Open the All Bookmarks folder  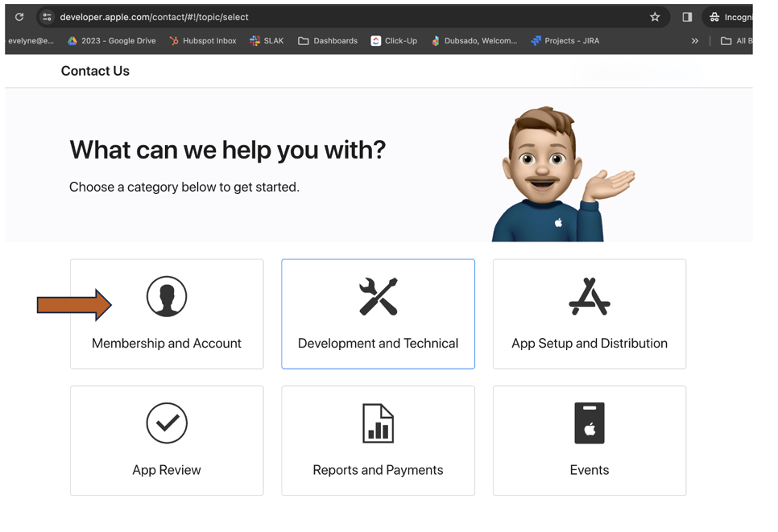tap(736, 41)
